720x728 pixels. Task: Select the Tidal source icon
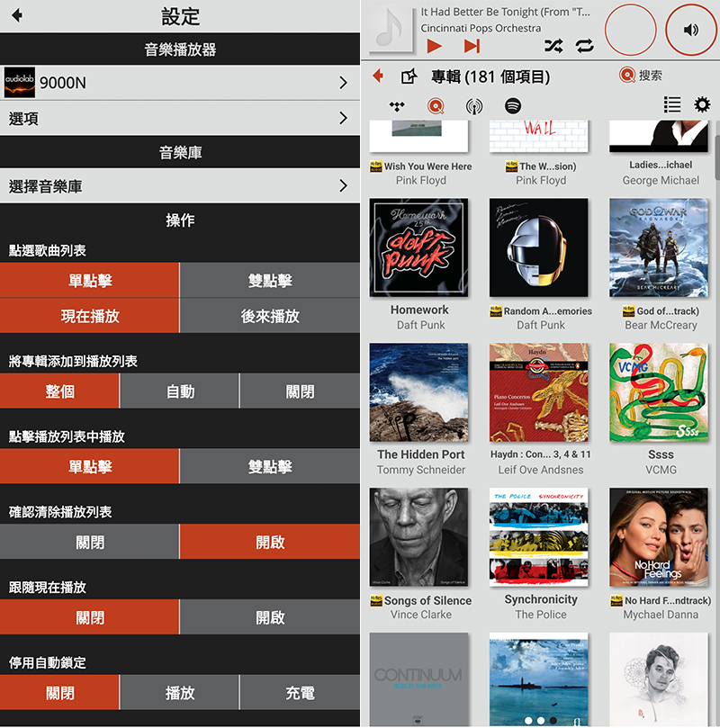coord(396,105)
